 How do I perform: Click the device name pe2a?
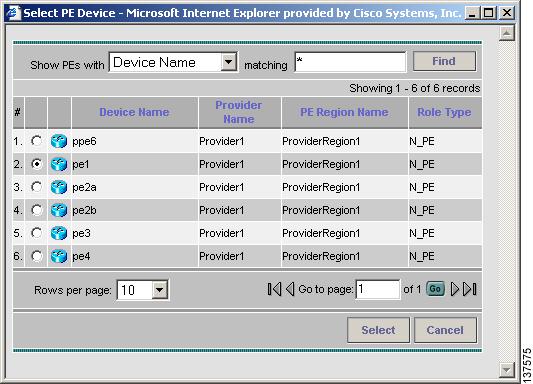(84, 187)
